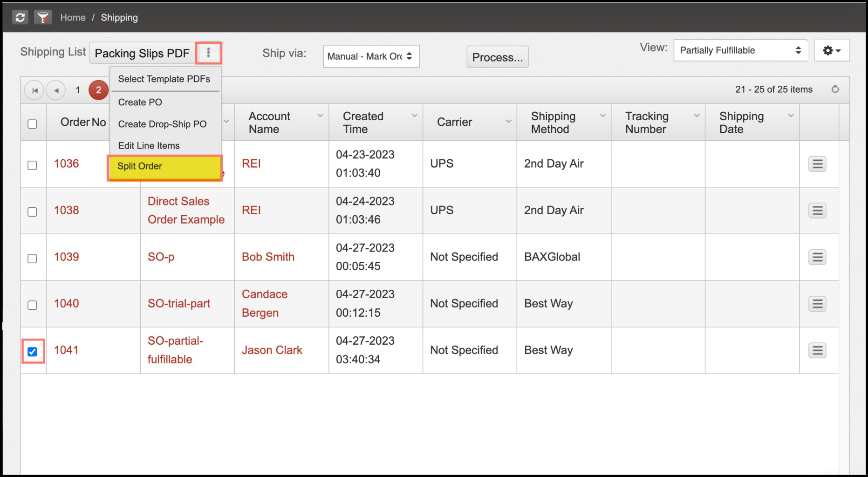This screenshot has height=477, width=868.
Task: Select Create Drop-Ship PO menu item
Action: [x=162, y=124]
